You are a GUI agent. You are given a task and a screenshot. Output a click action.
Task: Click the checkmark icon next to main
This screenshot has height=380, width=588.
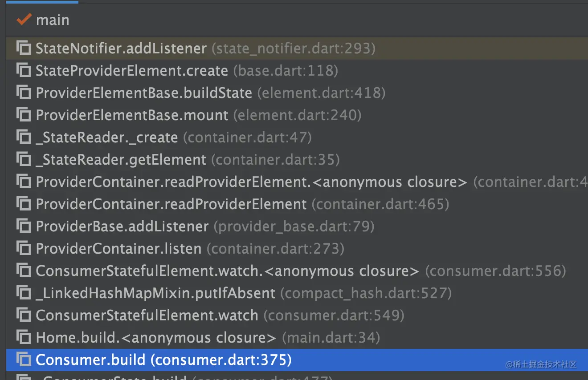tap(23, 20)
